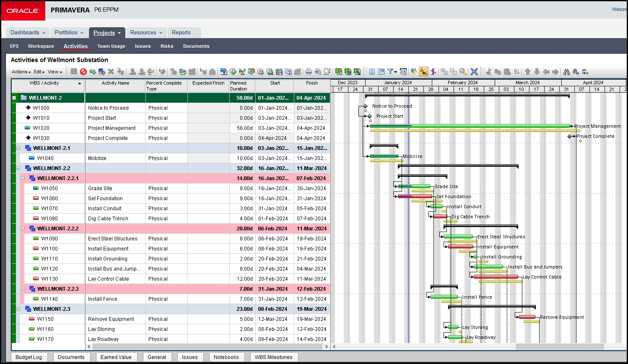Toggle the progress line indicator

433,72
